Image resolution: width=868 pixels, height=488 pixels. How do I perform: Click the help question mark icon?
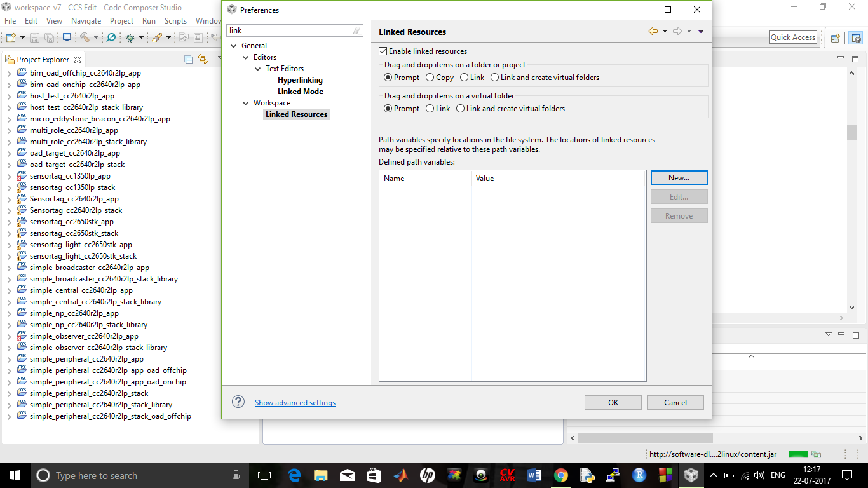238,402
